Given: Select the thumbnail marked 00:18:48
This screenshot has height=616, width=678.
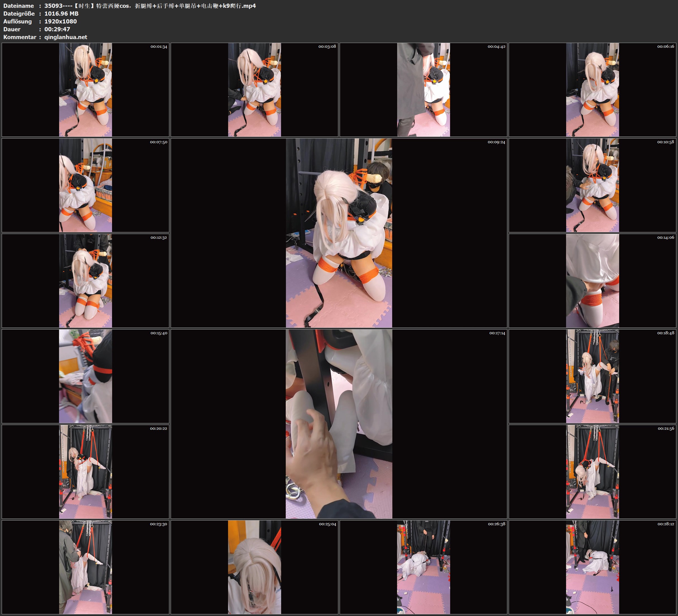Looking at the screenshot, I should coord(592,376).
